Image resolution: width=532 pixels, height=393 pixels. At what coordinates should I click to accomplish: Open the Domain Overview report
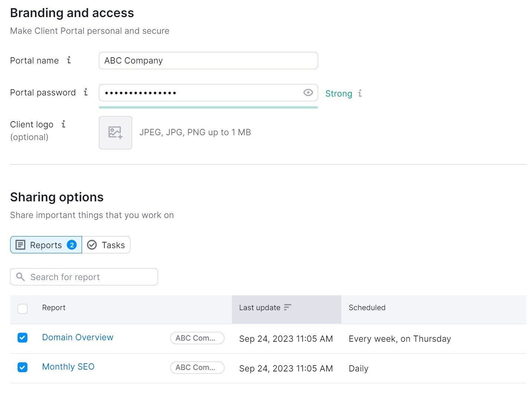pos(78,338)
